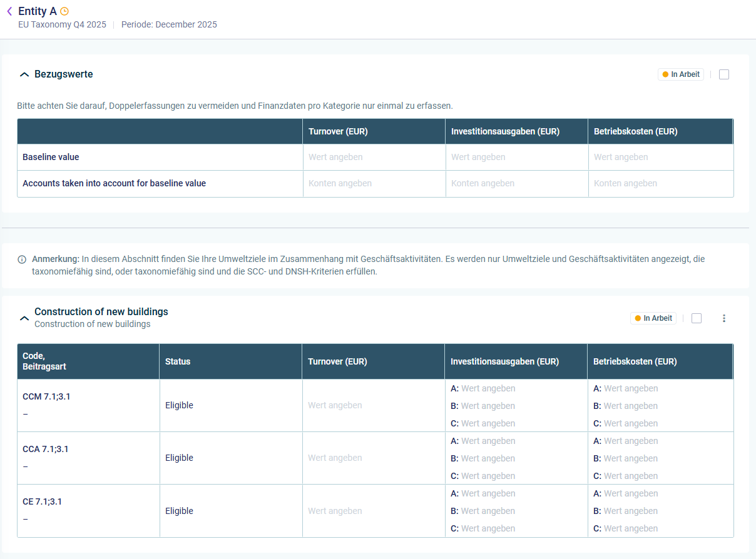
Task: Click Investitionsausgaben C field for CE 7.1;3.1
Action: (488, 528)
